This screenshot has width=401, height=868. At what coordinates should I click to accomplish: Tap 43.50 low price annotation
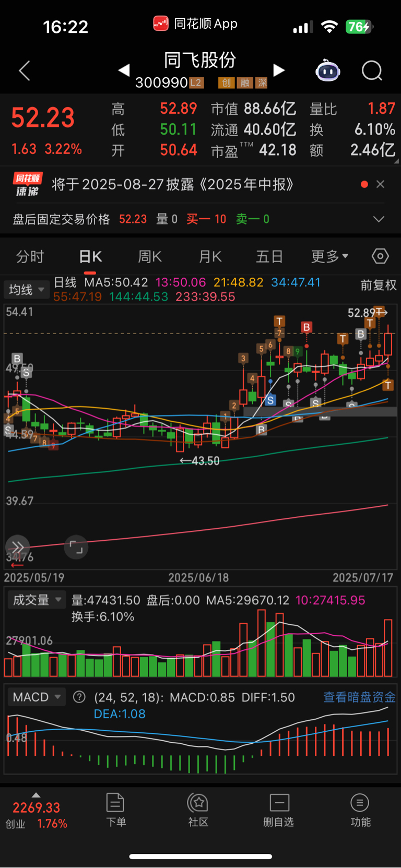coord(199,461)
